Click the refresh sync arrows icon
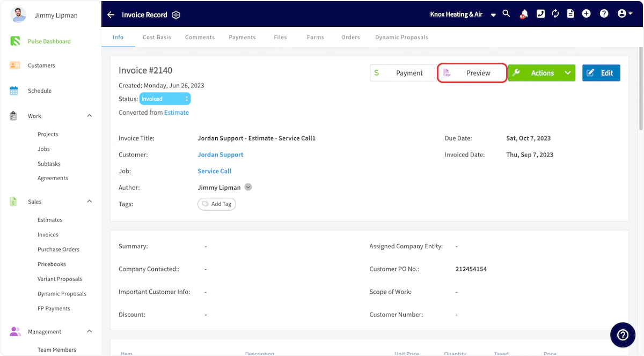The width and height of the screenshot is (644, 356). pyautogui.click(x=555, y=14)
